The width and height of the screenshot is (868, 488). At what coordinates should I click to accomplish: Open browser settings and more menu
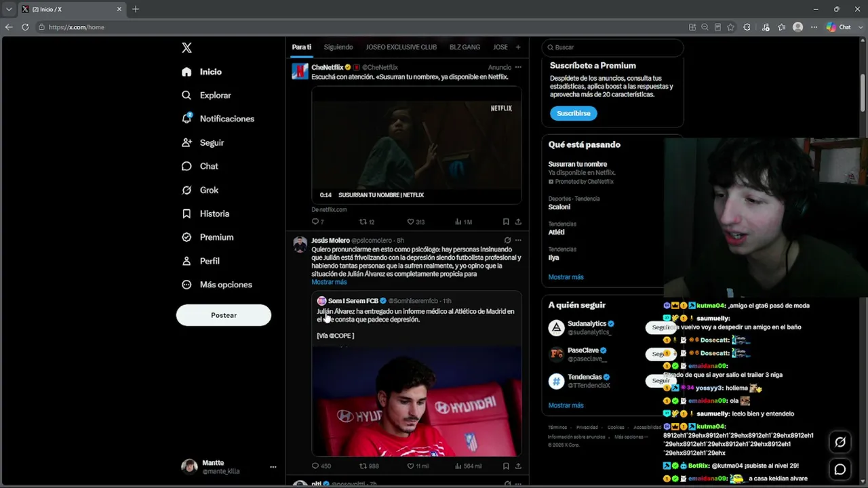814,27
